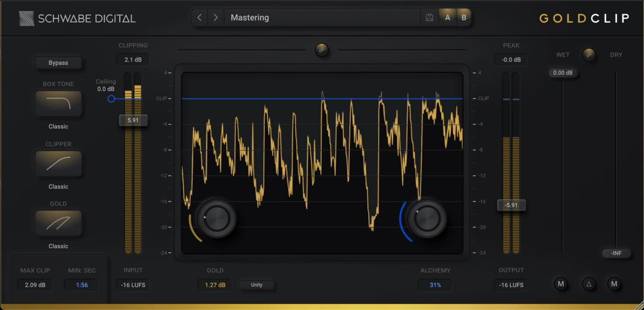Click the peak readout -0.0 dB
Image resolution: width=644 pixels, height=310 pixels.
tap(511, 60)
